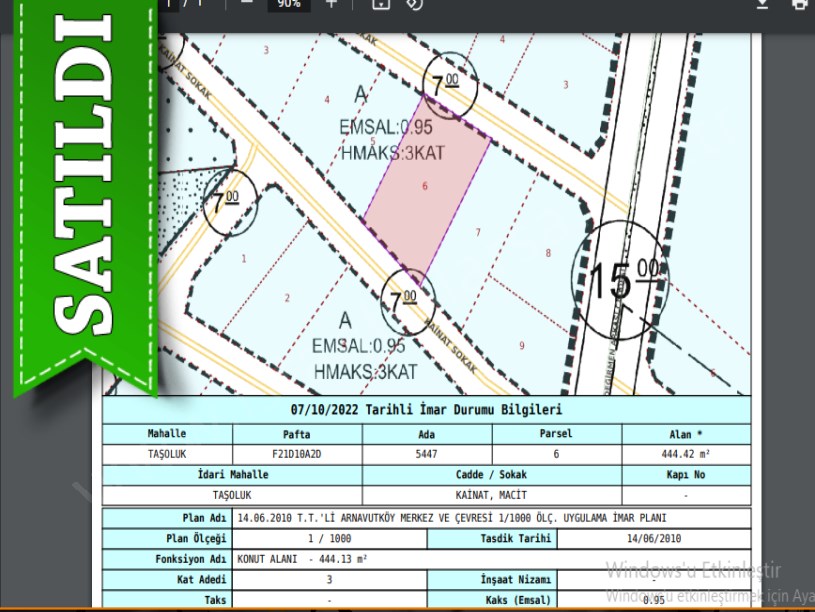Click parcel number 9 on the map
The width and height of the screenshot is (815, 612).
(522, 345)
